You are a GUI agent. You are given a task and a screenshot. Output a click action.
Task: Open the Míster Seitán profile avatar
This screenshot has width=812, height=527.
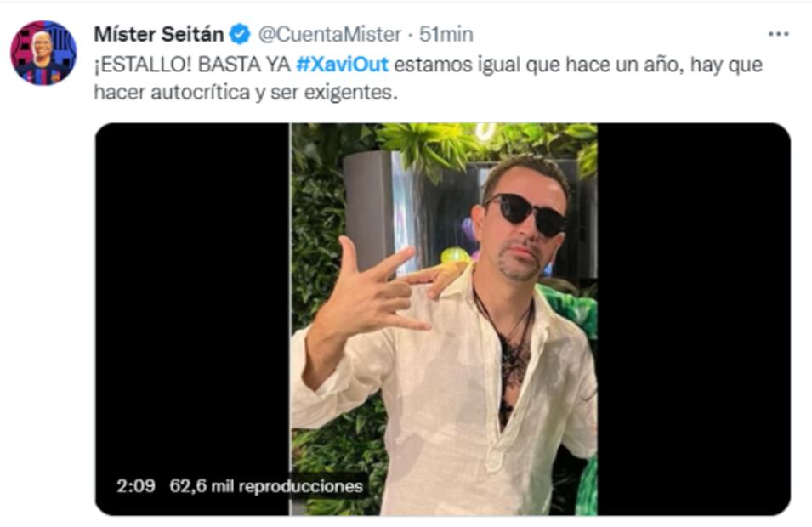click(43, 53)
